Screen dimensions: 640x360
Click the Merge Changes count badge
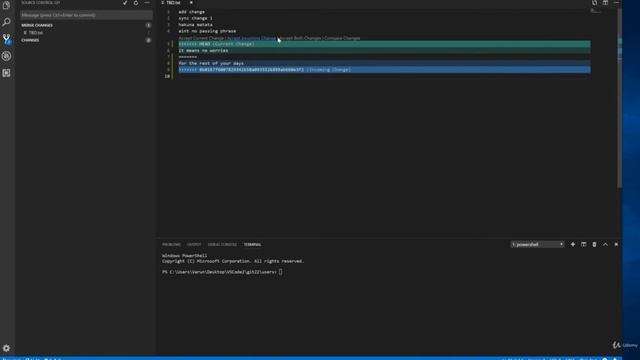pos(148,25)
